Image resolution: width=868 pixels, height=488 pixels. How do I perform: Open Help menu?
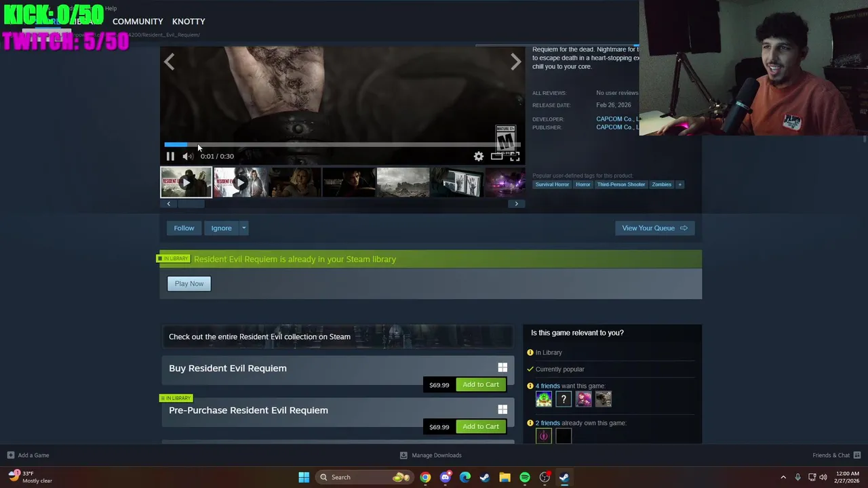click(111, 8)
